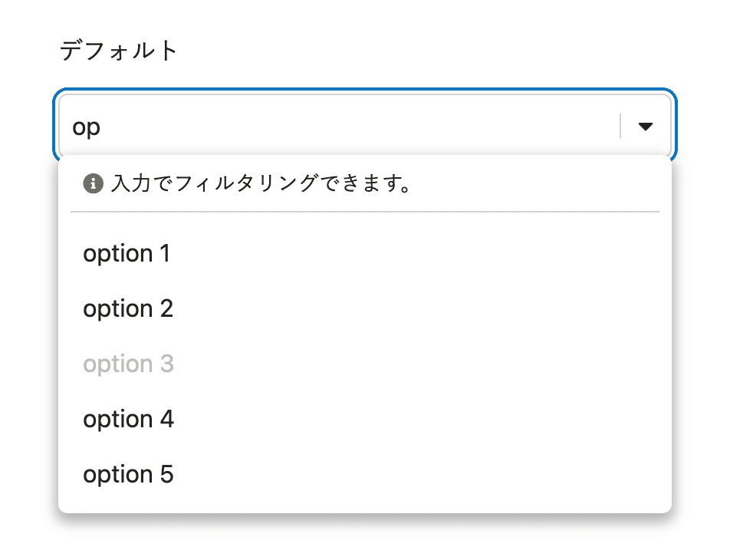Viewport: 730px width, 560px height.
Task: Click the vertical divider next to the caret
Action: tap(620, 126)
